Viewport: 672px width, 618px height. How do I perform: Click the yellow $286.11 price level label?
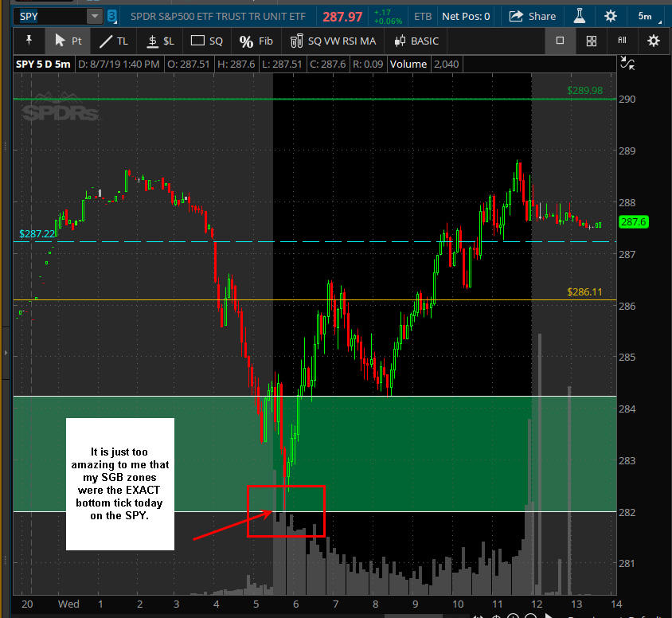point(584,291)
